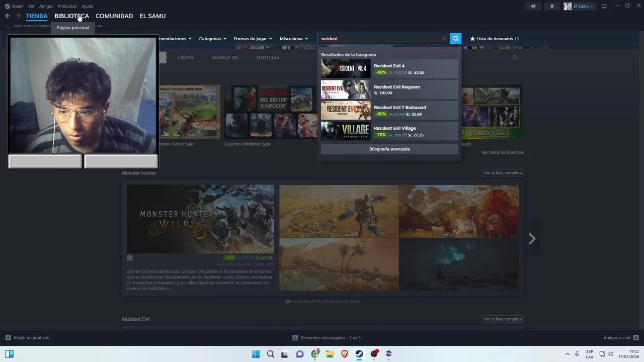The image size is (644, 362).
Task: Open the Ayuda menu
Action: [x=87, y=6]
